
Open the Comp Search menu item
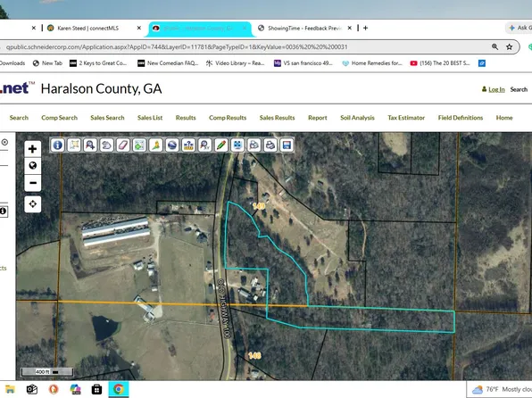point(60,118)
